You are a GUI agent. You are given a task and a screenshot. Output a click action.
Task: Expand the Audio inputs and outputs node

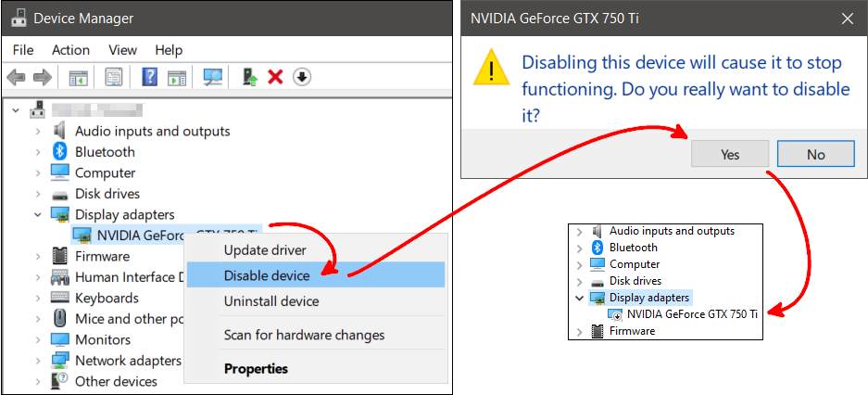click(38, 132)
